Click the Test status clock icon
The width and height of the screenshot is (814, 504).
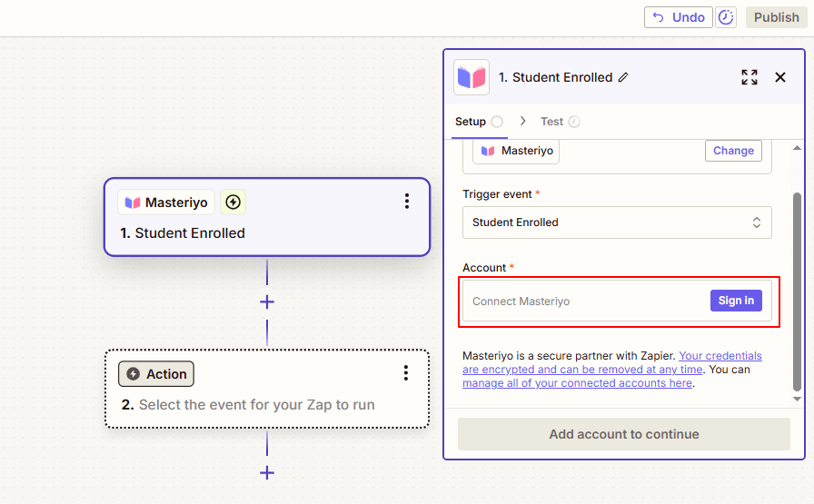[x=574, y=122]
